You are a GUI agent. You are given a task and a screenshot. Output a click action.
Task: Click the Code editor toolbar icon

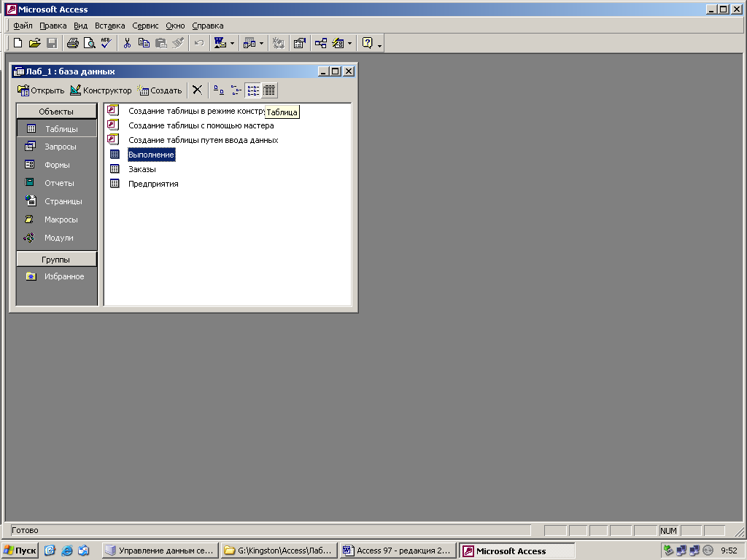click(278, 43)
